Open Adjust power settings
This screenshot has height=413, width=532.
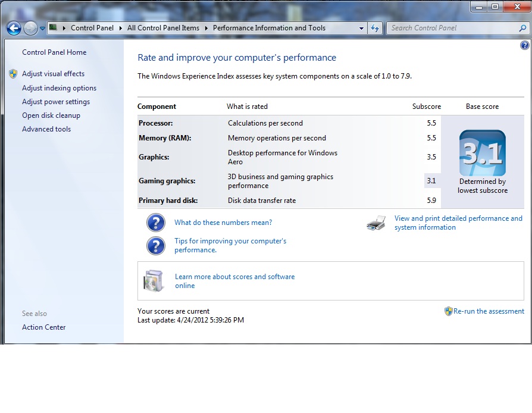click(56, 102)
